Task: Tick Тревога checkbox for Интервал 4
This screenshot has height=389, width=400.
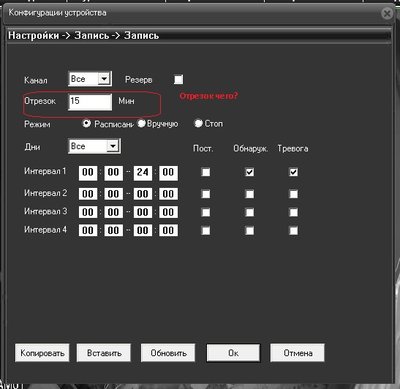Action: click(293, 230)
